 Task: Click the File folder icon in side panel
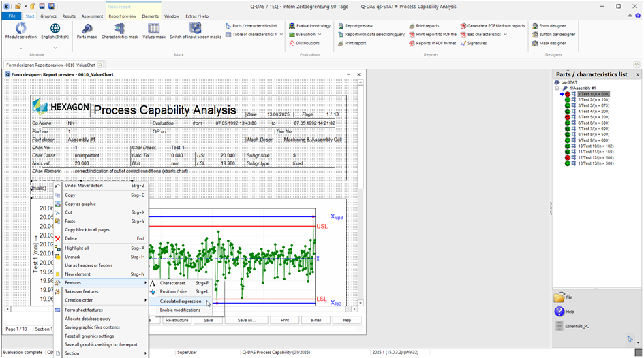pos(559,297)
